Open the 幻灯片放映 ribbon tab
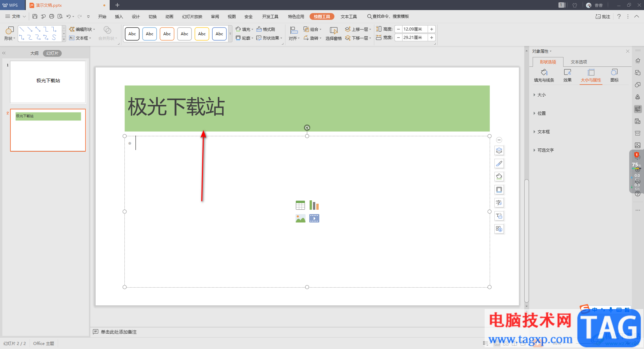Screen dimensions: 644x349 192,16
